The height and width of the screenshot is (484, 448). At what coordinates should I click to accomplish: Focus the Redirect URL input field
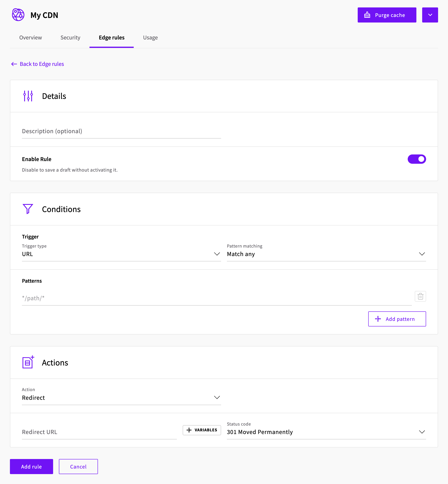[99, 432]
